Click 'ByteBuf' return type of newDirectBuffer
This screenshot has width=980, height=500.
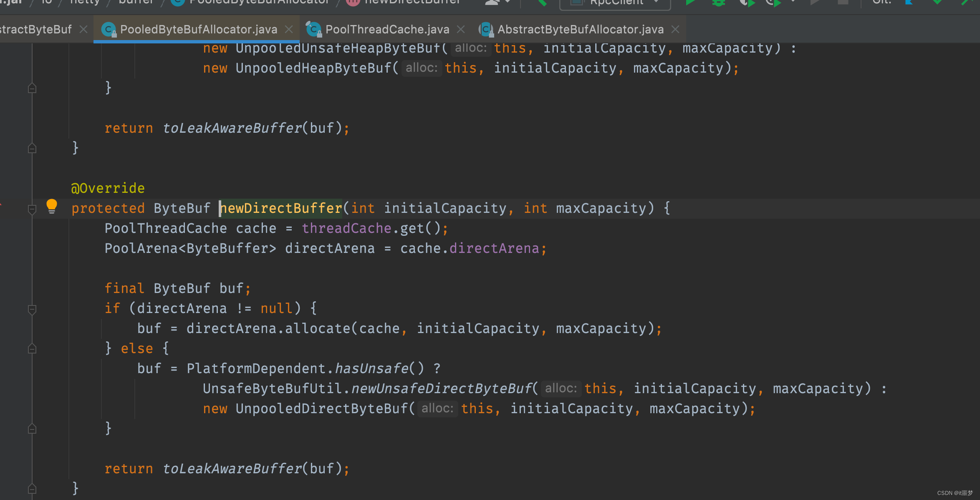(182, 208)
